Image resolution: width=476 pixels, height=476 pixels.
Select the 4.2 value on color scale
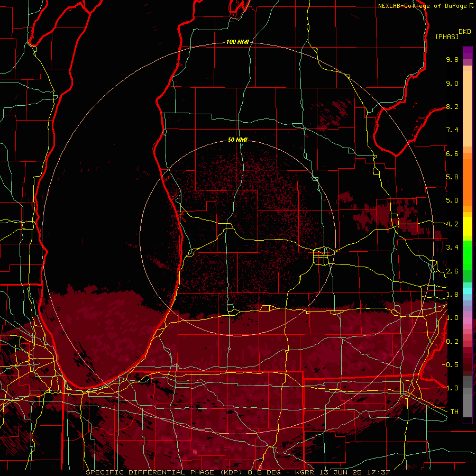[452, 224]
